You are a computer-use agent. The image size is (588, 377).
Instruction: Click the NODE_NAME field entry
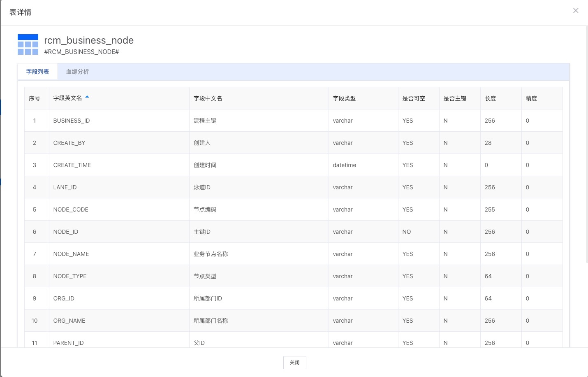click(x=71, y=254)
